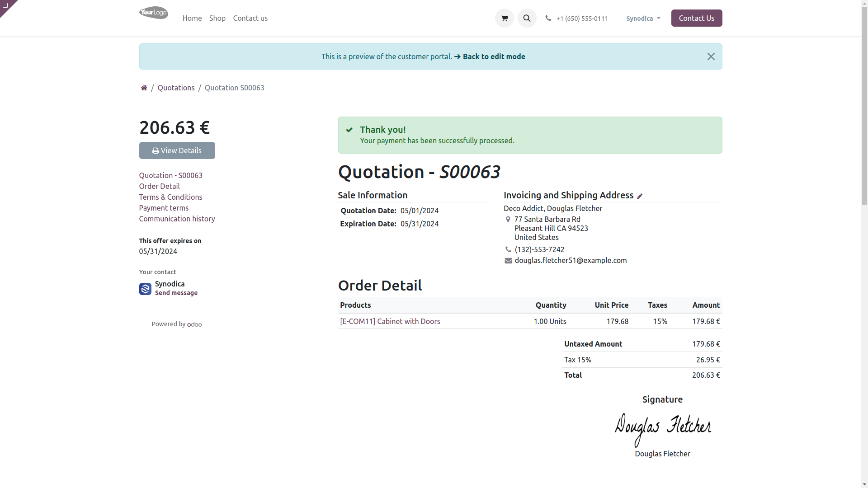Click the Total amount 206.63 € cell

coord(706,375)
